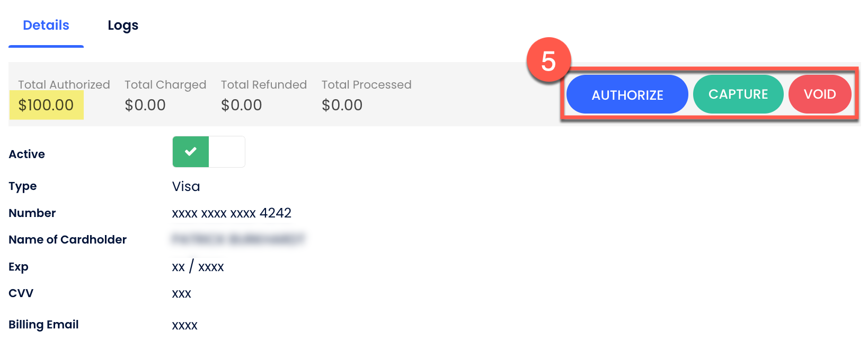Click the masked expiration date value

[x=198, y=267]
